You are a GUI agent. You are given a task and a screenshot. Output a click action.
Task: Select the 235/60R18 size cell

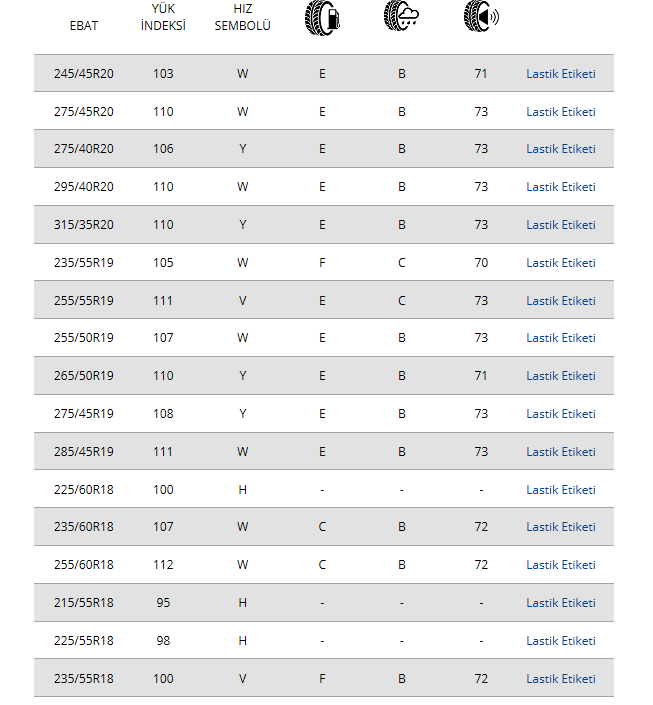(84, 527)
